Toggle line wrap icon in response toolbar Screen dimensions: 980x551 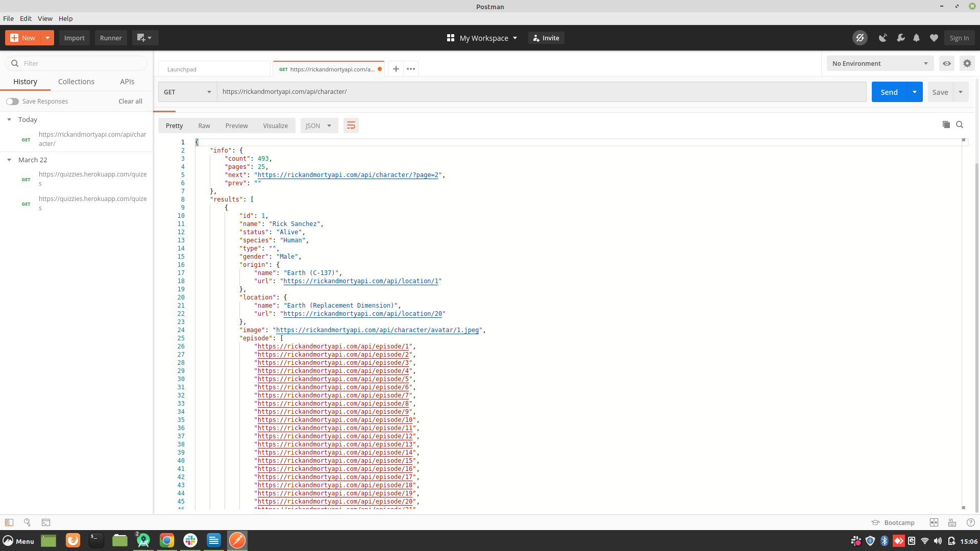351,126
